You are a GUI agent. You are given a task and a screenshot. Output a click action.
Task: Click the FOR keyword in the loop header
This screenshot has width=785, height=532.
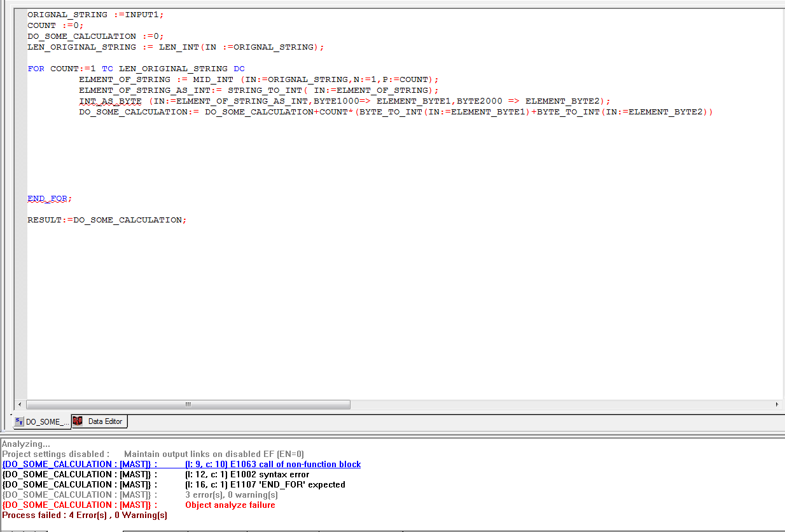point(36,69)
